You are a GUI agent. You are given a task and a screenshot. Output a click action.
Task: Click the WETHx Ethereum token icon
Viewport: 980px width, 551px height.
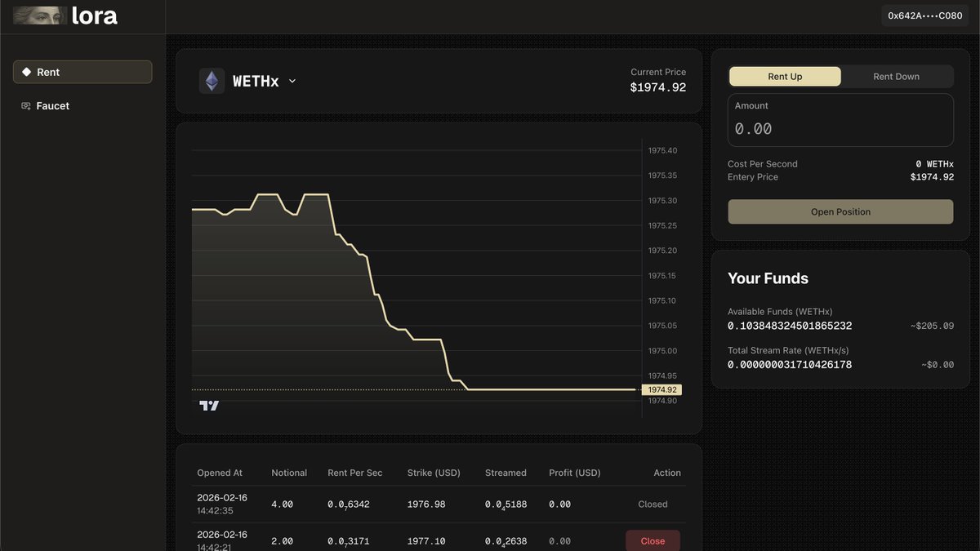point(212,81)
